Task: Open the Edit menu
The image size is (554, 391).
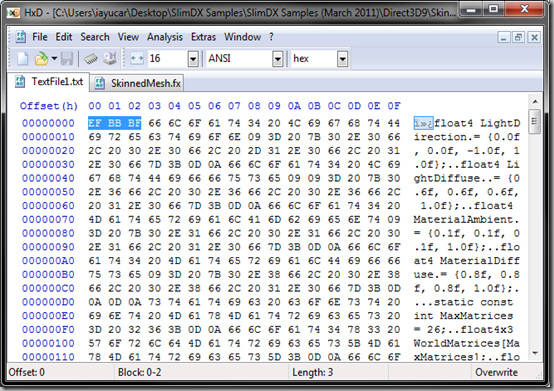Action: [64, 37]
